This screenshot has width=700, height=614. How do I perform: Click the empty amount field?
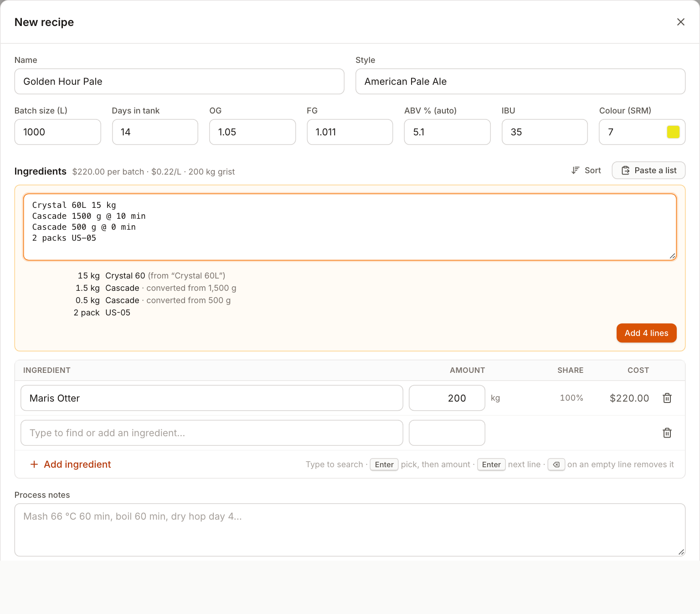tap(447, 433)
